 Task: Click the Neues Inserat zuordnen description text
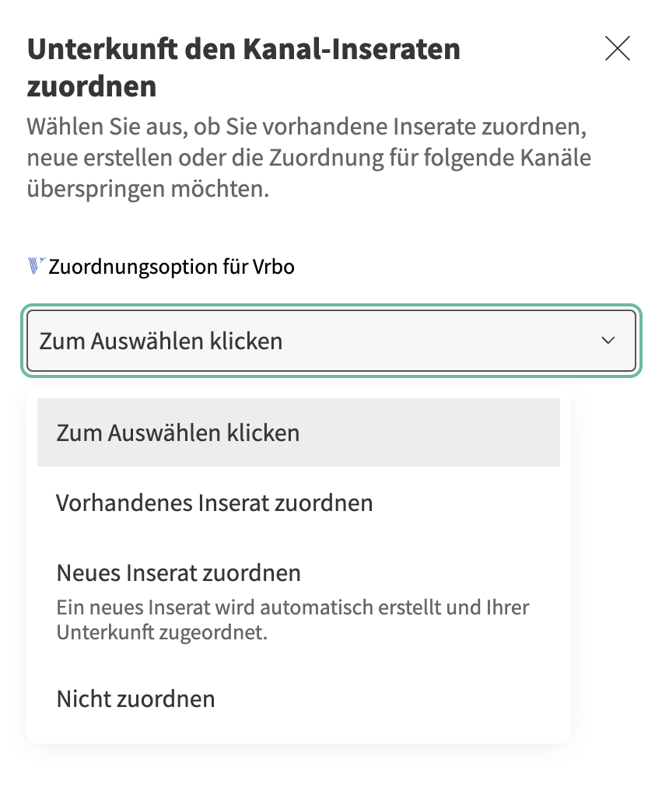coord(292,618)
